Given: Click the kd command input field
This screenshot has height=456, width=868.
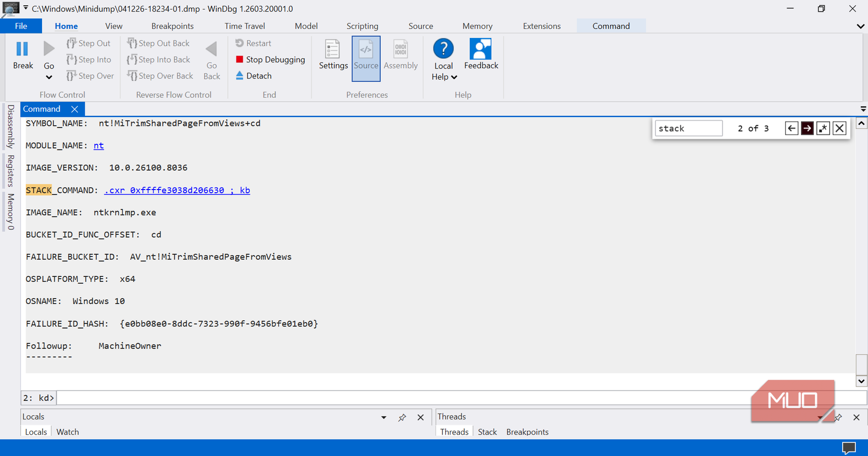Looking at the screenshot, I should pyautogui.click(x=460, y=398).
